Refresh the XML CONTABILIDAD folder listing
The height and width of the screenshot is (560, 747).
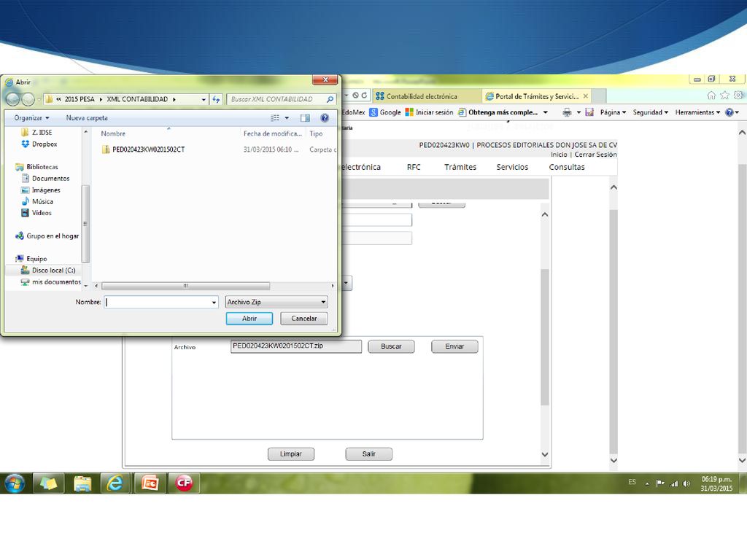click(216, 99)
